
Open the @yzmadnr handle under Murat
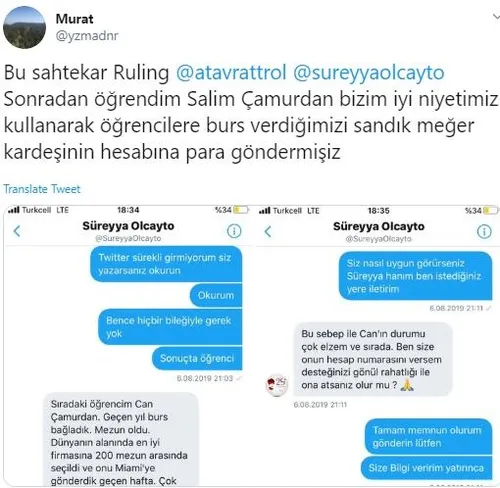coord(87,35)
